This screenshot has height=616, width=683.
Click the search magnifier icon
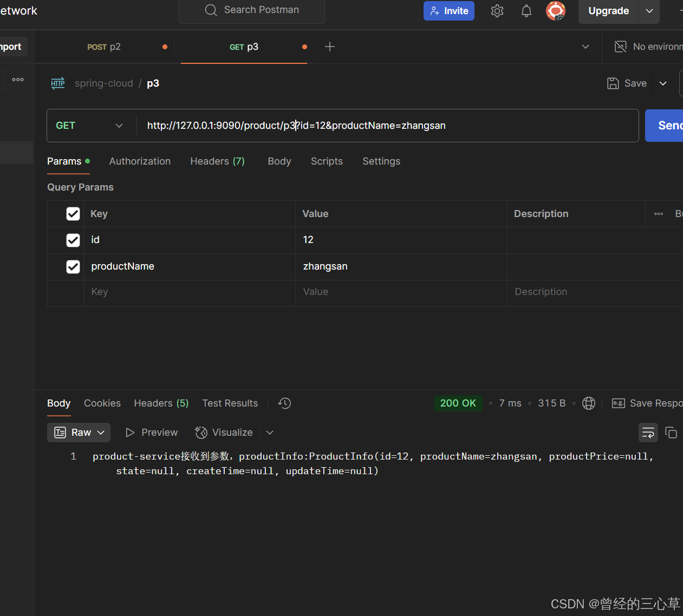pos(211,10)
